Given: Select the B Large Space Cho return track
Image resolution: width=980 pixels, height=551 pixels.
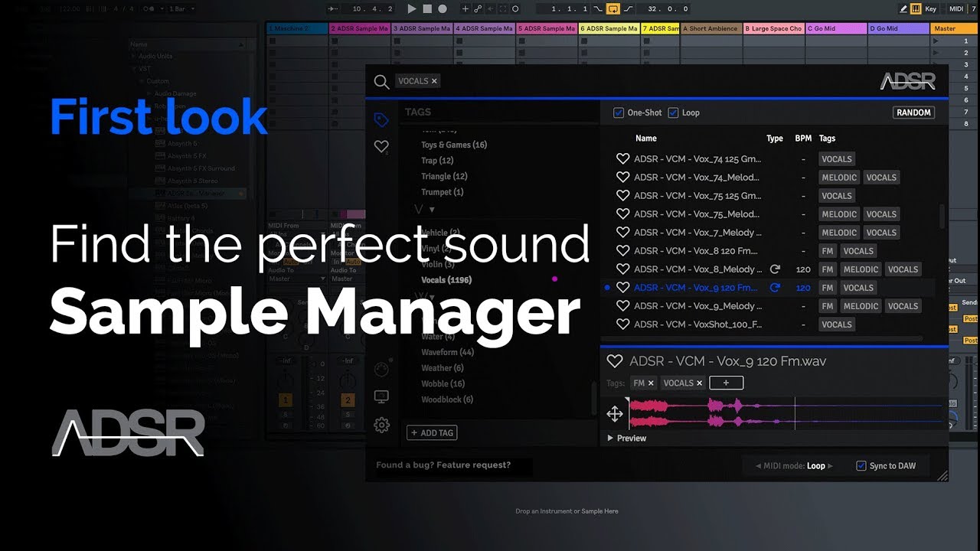Looking at the screenshot, I should point(773,28).
